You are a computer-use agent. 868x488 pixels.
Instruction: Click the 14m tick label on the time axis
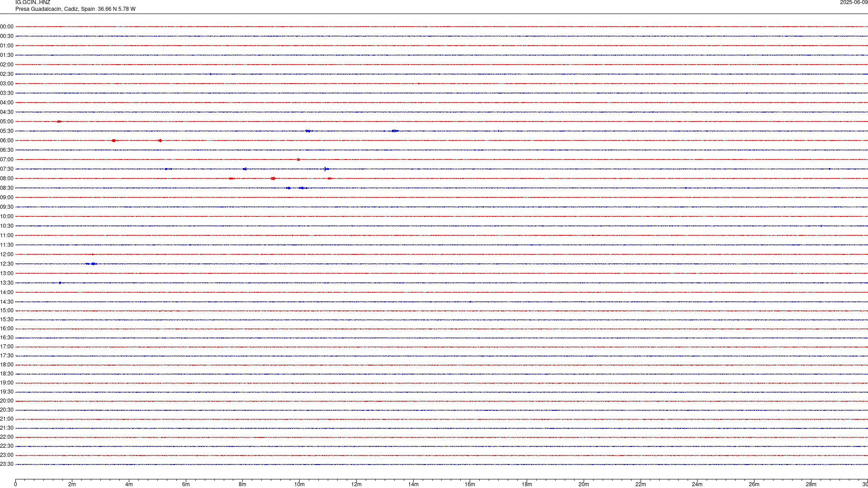pos(413,484)
